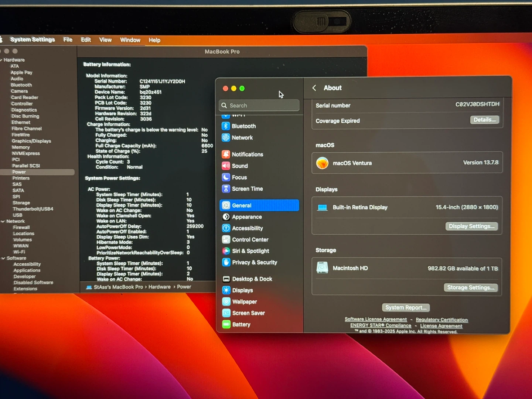Click the Version 13.7.8 text
Viewport: 532px width, 399px height.
tap(481, 163)
